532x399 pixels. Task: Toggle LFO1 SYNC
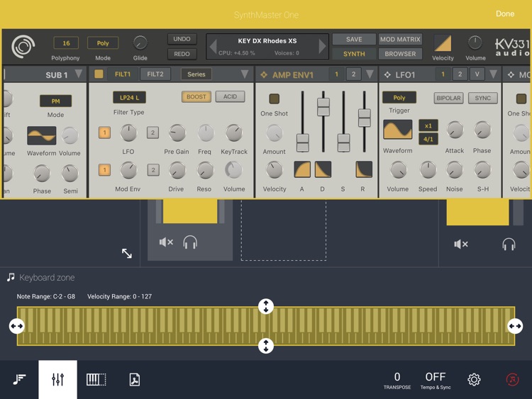(483, 98)
